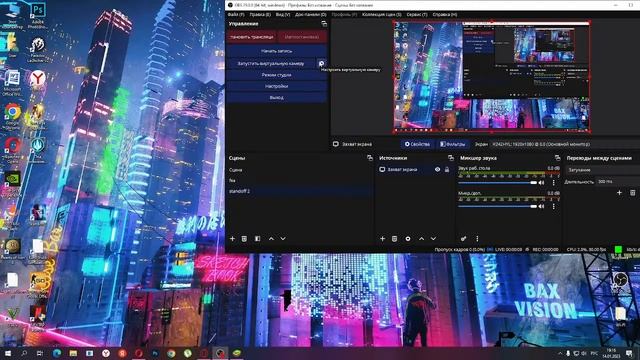640x360 pixels.
Task: Open notification center in system tray
Action: [x=629, y=353]
